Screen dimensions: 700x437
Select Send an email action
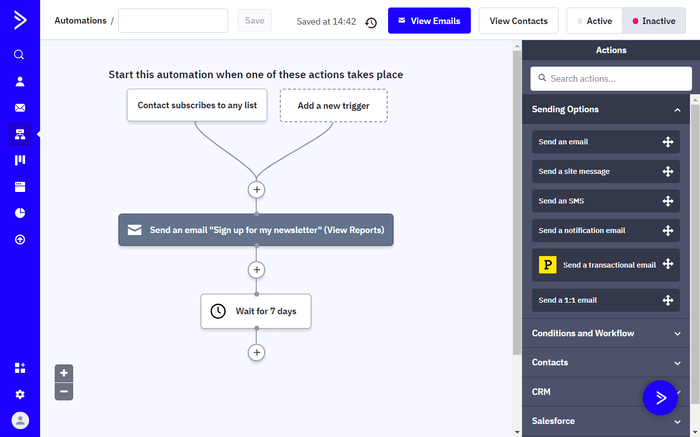(605, 142)
